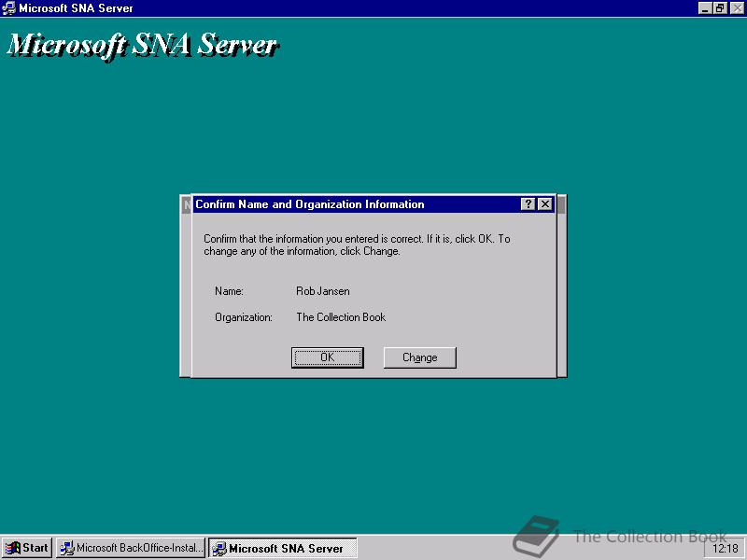Switch to Microsoft BackOffice-Install taskbar item
The image size is (747, 560).
click(131, 548)
